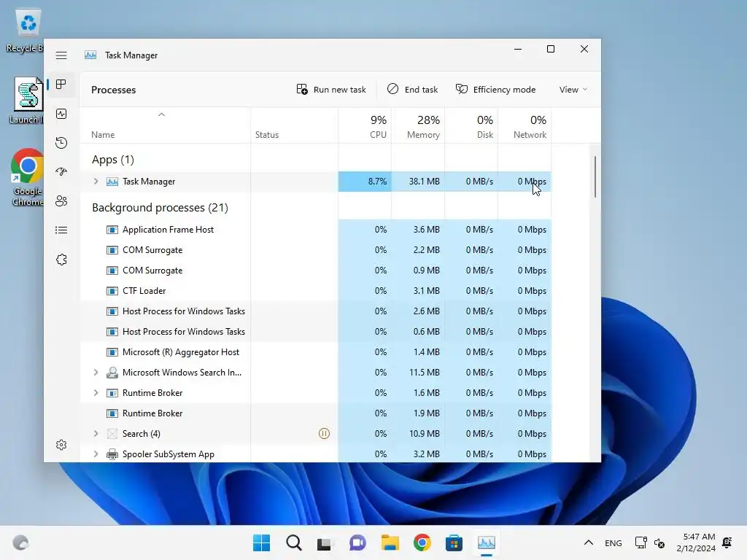Select the 11.5 MB memory value

point(424,373)
